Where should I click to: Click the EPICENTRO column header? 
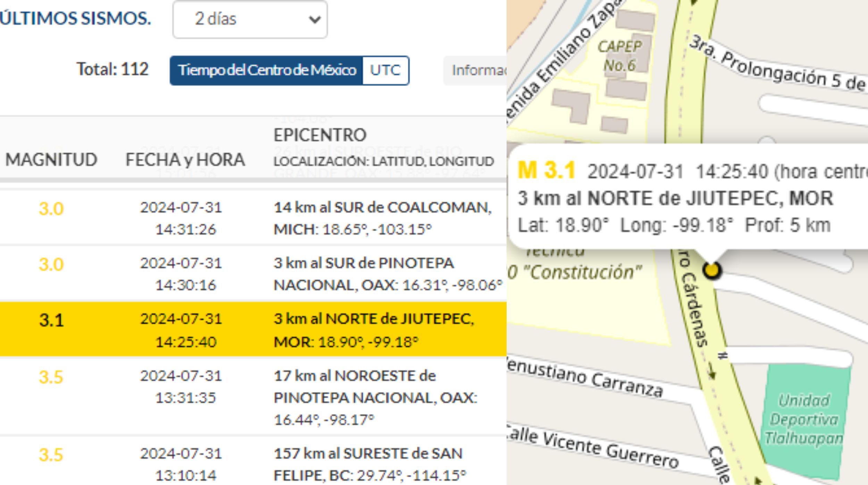click(x=320, y=135)
